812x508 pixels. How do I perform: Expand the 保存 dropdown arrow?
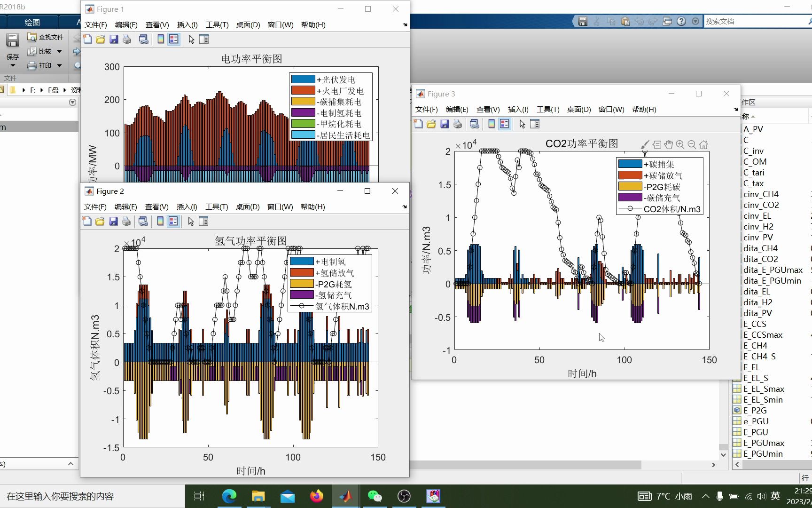coord(13,65)
